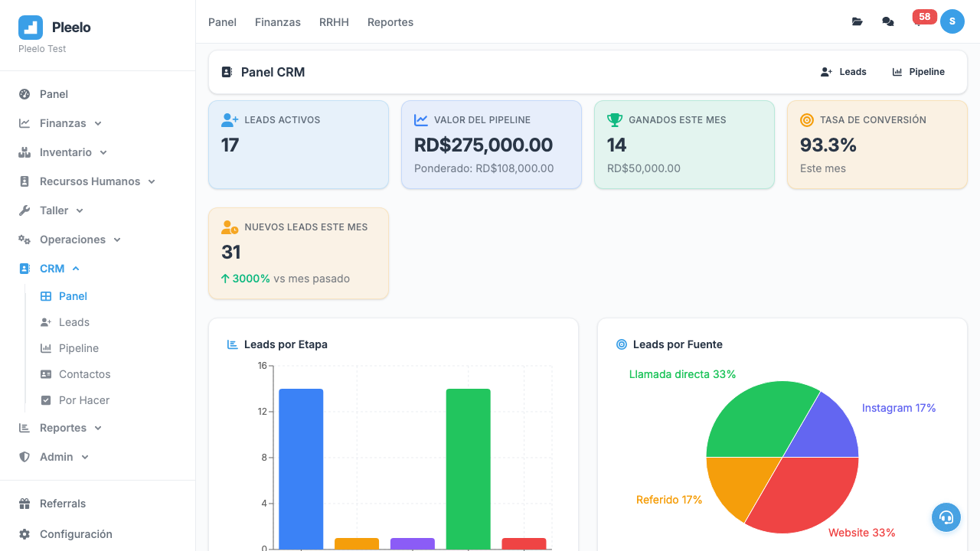Click the Leads button in Panel CRM header
The width and height of the screenshot is (980, 551).
[843, 72]
